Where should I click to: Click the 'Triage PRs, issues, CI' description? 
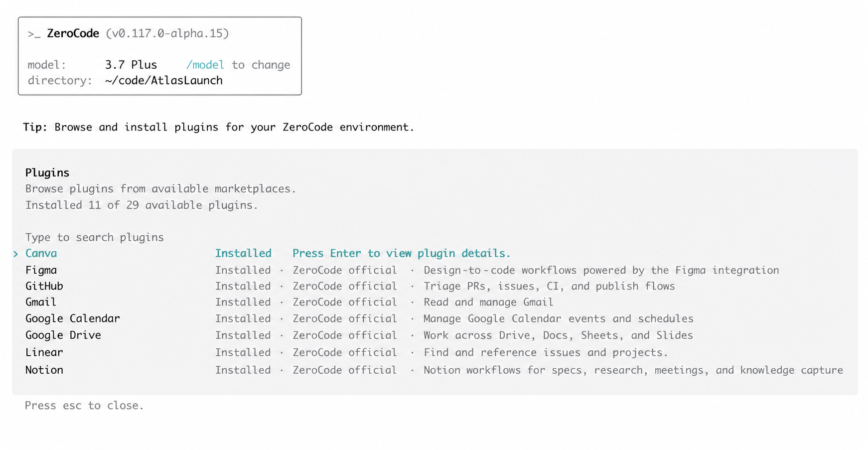point(549,286)
